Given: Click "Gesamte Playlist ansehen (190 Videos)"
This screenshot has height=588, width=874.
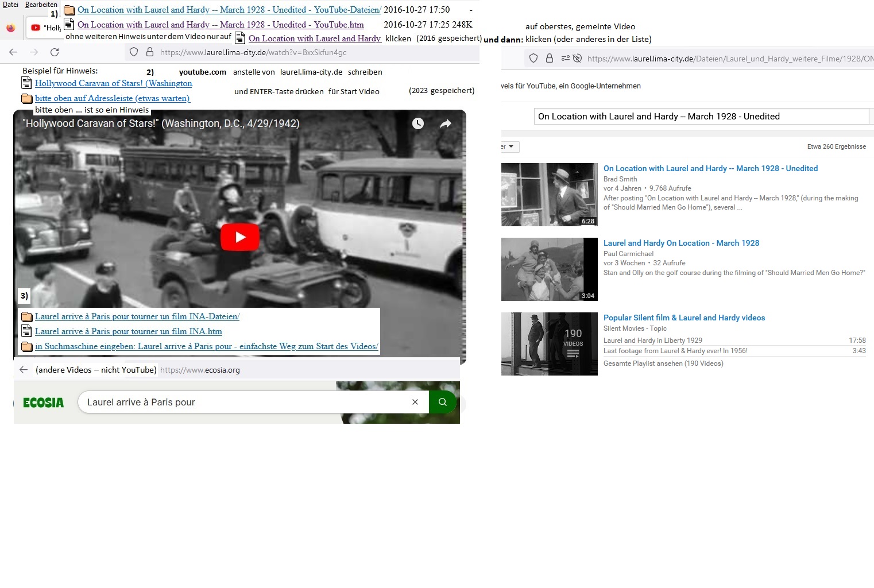Looking at the screenshot, I should [x=663, y=363].
